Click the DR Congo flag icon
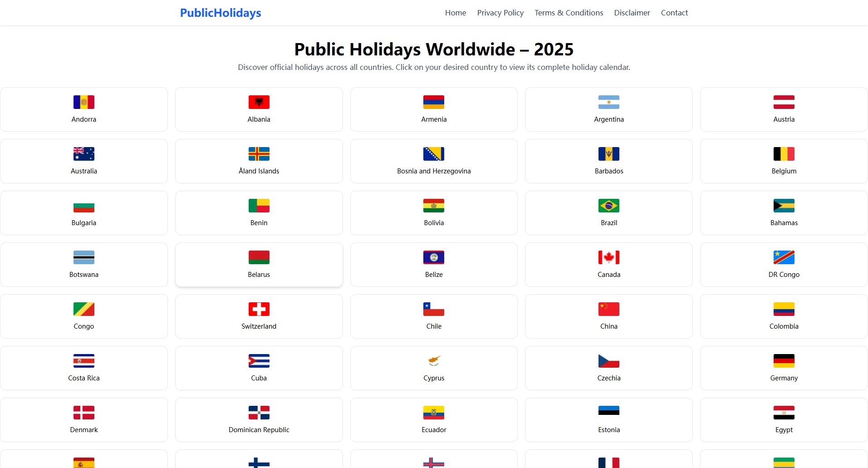The width and height of the screenshot is (868, 468). [x=784, y=257]
